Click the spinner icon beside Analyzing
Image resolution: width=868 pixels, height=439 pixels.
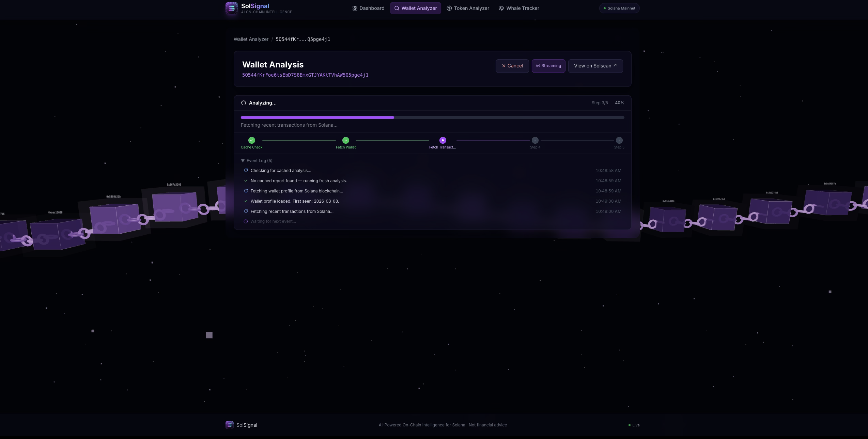(x=243, y=103)
